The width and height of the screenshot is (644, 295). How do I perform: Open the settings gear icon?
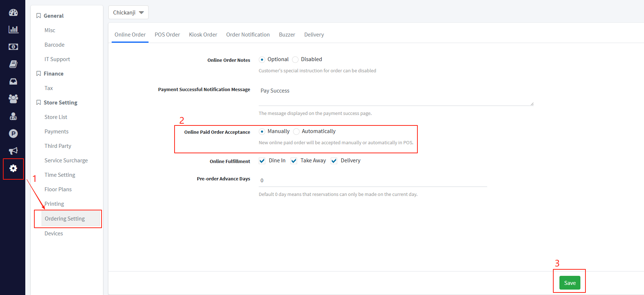(x=13, y=168)
